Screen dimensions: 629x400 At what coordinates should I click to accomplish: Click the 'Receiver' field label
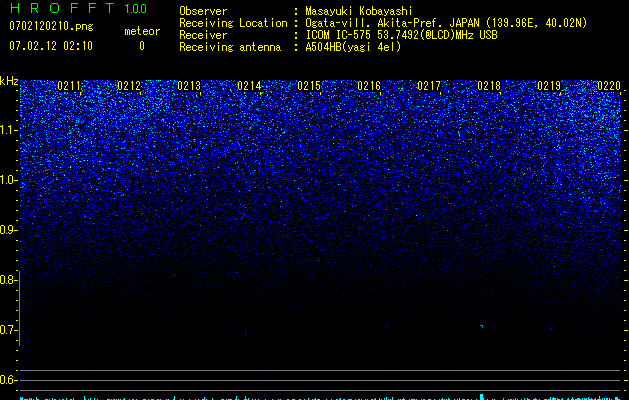(203, 35)
